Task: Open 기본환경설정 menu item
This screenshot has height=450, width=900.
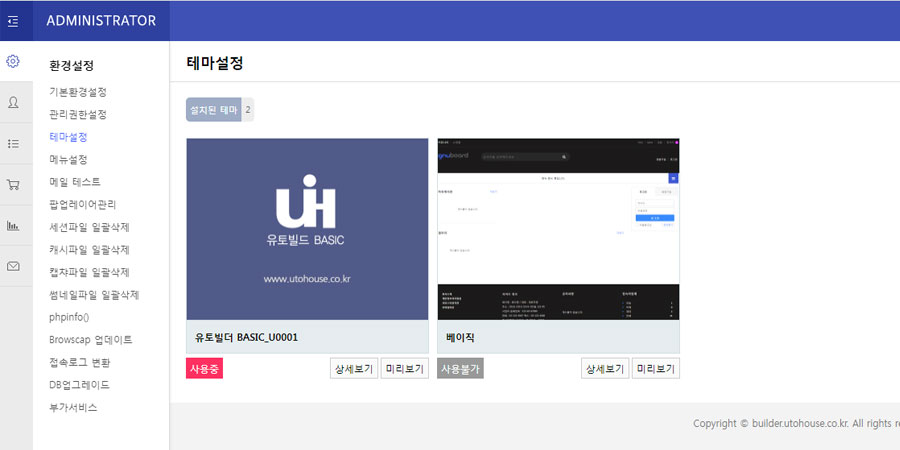Action: point(78,92)
